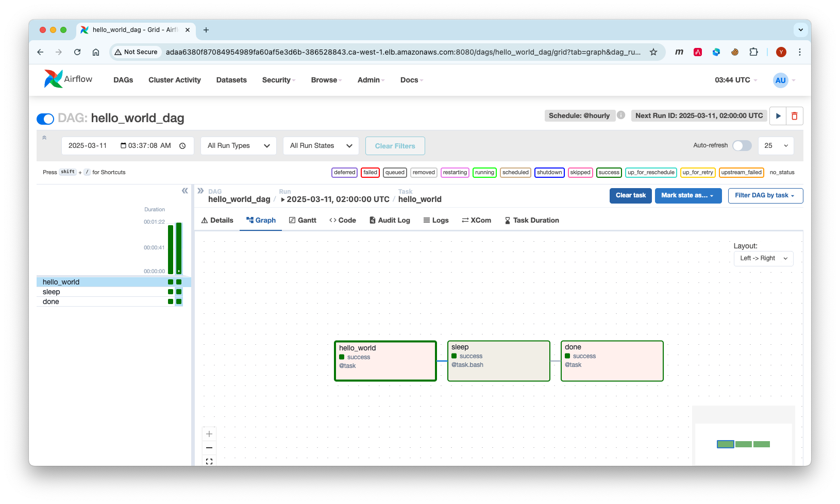840x504 pixels.
Task: Go to browser home page
Action: [96, 52]
